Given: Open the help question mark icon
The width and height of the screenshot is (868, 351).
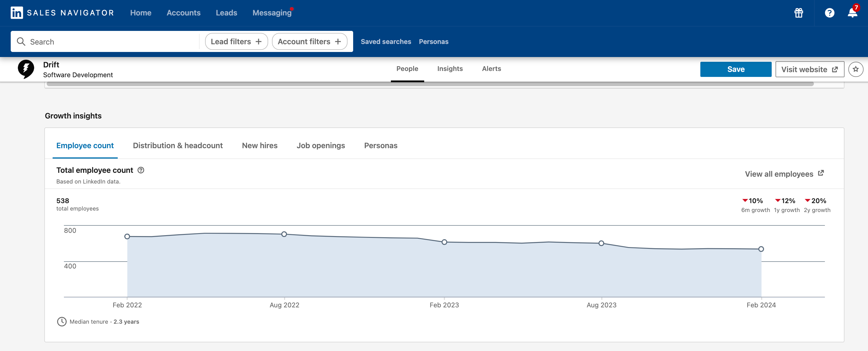Looking at the screenshot, I should (829, 13).
